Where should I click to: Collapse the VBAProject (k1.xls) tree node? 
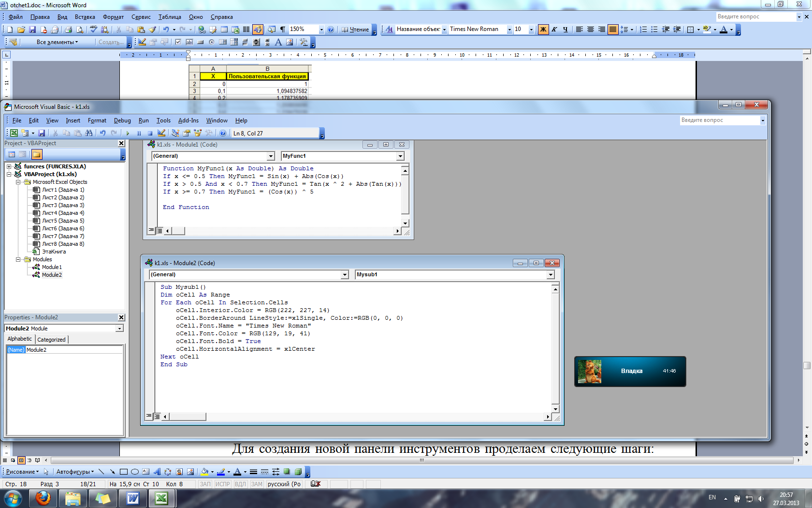pos(9,174)
